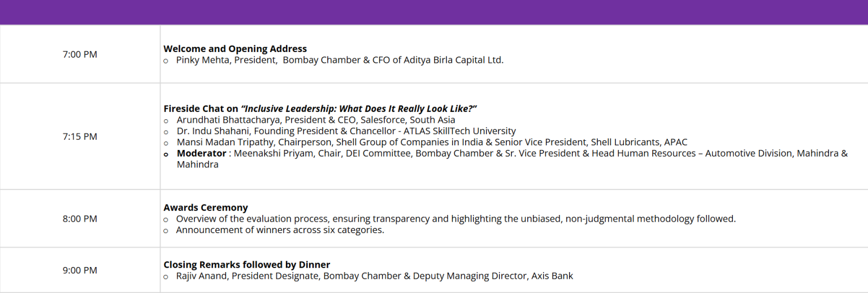Image resolution: width=868 pixels, height=293 pixels.
Task: Select Closing Remarks followed by Dinner heading
Action: click(247, 265)
